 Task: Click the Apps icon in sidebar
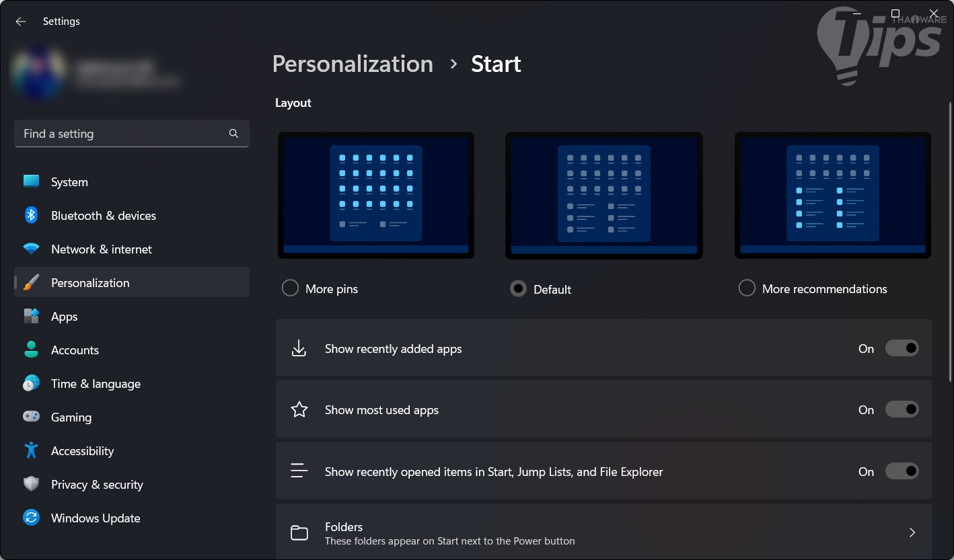pos(31,316)
